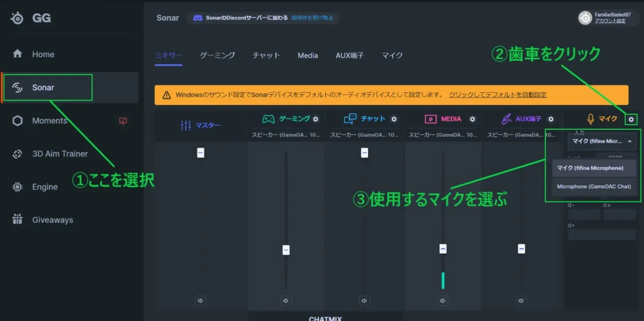The image size is (644, 321).
Task: Click the FamiliarBasket87 account avatar
Action: (586, 18)
